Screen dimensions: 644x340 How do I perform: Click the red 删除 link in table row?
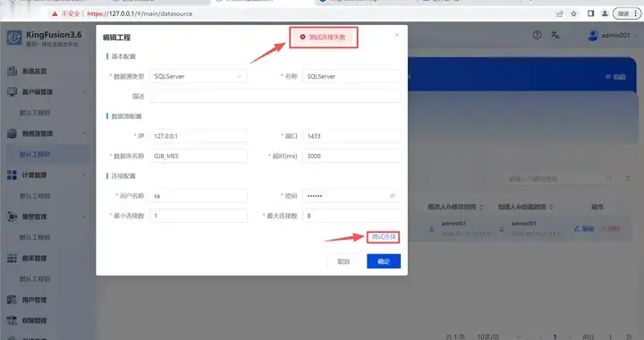[x=610, y=228]
